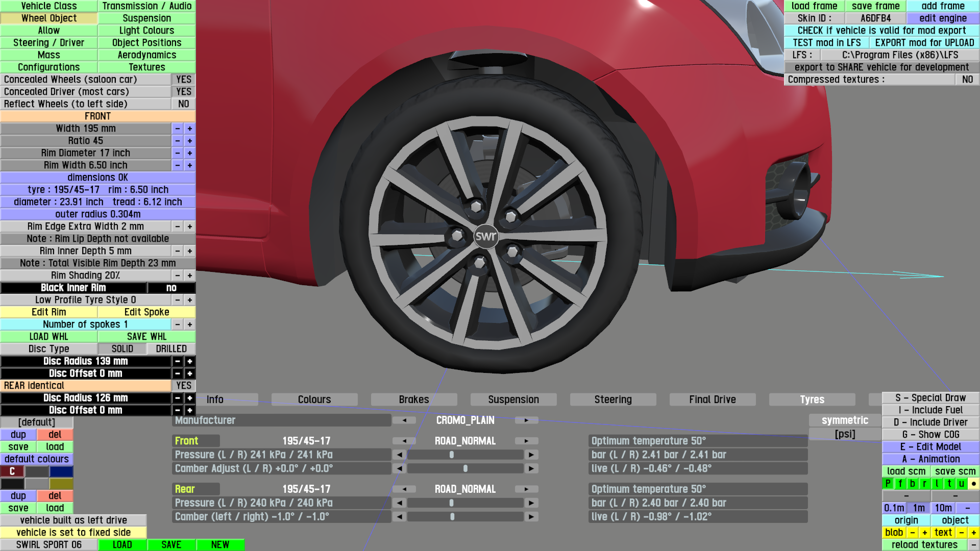Increase blob size with plus

coord(924,533)
